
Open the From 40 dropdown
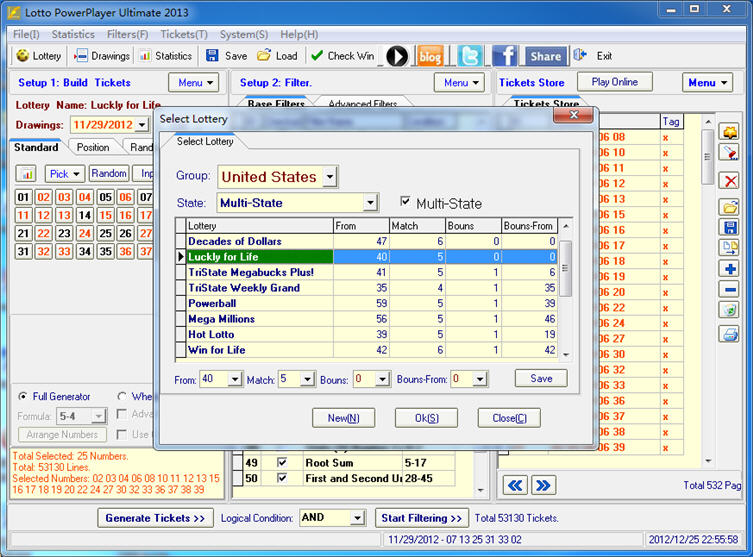pyautogui.click(x=234, y=379)
